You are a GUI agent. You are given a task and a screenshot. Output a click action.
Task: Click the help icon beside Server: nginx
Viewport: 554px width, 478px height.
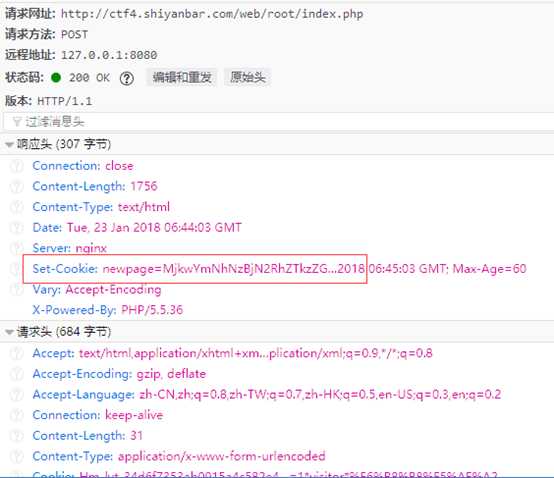[16, 248]
